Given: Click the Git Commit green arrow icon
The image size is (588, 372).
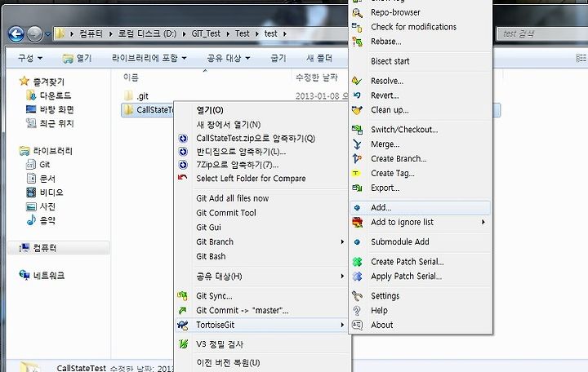Looking at the screenshot, I should [x=183, y=311].
